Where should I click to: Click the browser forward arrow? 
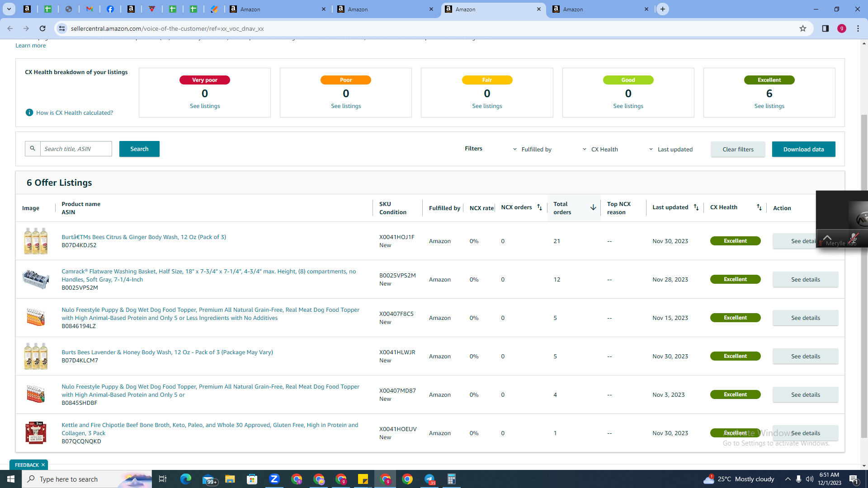pyautogui.click(x=26, y=28)
